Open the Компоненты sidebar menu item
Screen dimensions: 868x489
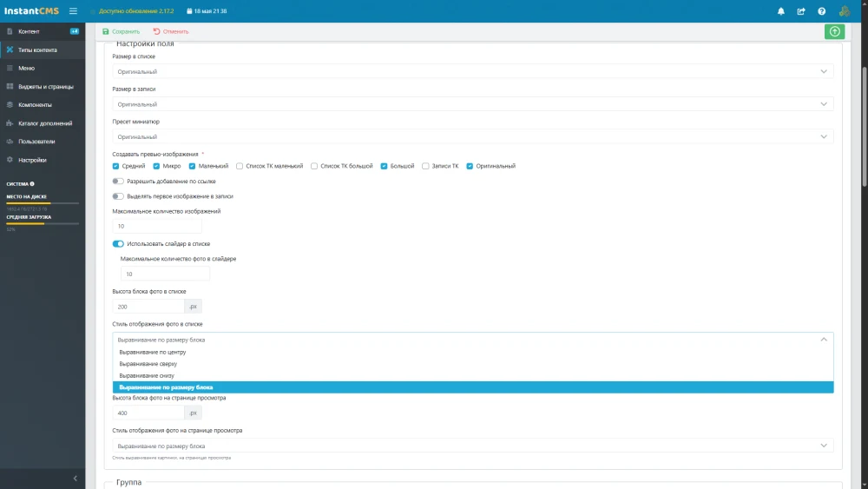(43, 105)
